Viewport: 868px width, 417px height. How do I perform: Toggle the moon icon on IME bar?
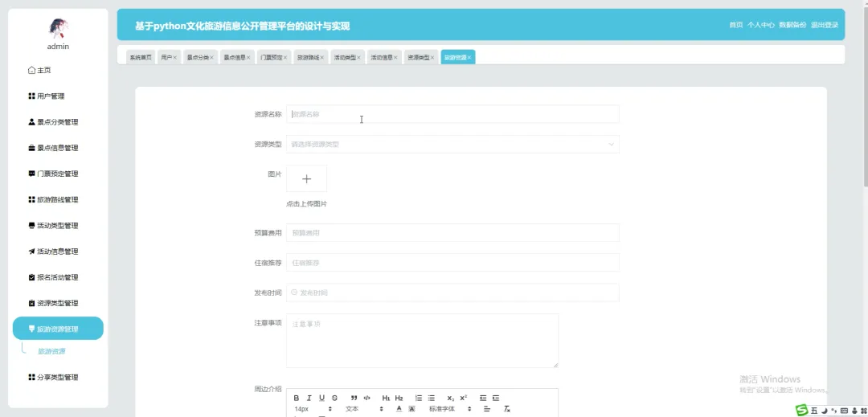tap(824, 411)
